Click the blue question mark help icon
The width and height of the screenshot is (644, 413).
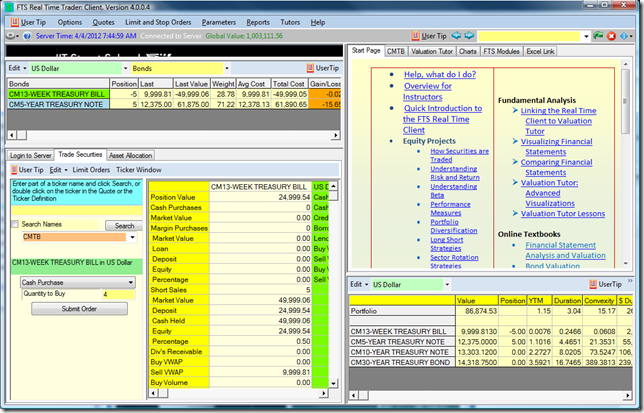[27, 36]
